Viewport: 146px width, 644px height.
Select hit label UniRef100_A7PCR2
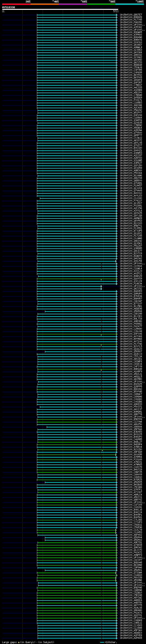pyautogui.click(x=131, y=27)
